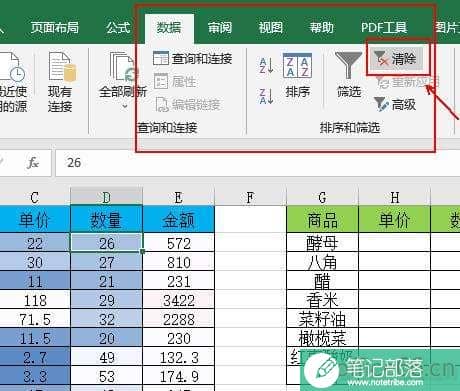Screen dimensions: 460x391
Task: Select cell with value 231
Action: click(178, 281)
